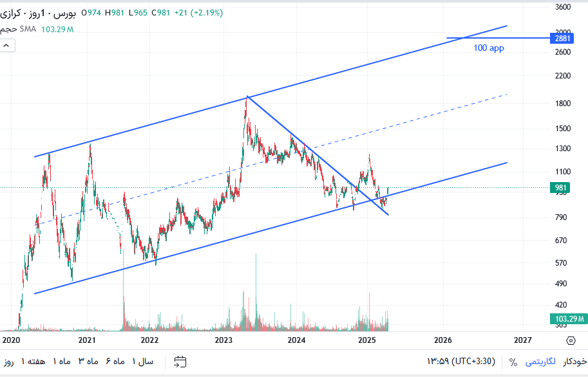Collapse the legend using the chevron button

6,46
